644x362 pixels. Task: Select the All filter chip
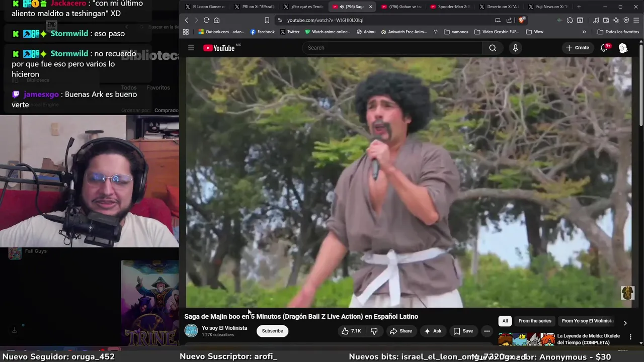point(505,321)
